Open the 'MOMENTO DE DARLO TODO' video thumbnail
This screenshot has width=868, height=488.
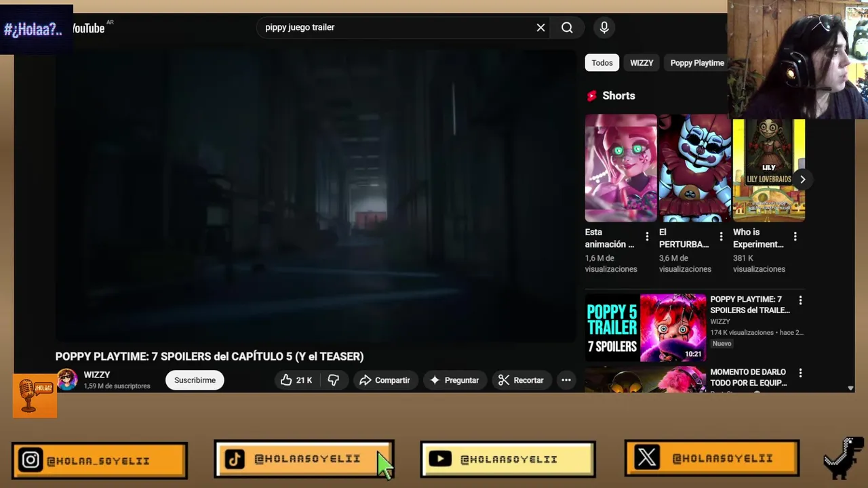click(x=646, y=380)
